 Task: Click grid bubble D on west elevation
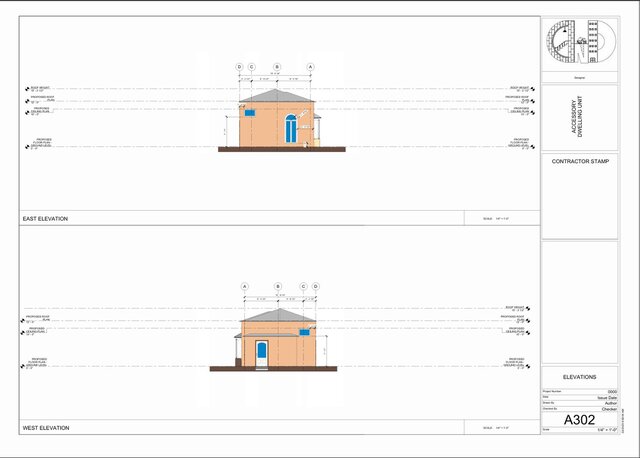click(x=315, y=286)
